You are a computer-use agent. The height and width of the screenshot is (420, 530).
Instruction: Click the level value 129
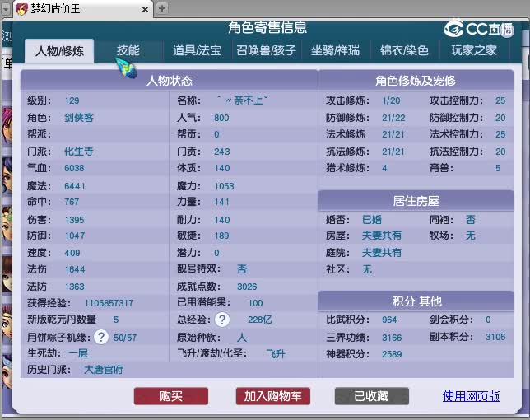[x=72, y=100]
